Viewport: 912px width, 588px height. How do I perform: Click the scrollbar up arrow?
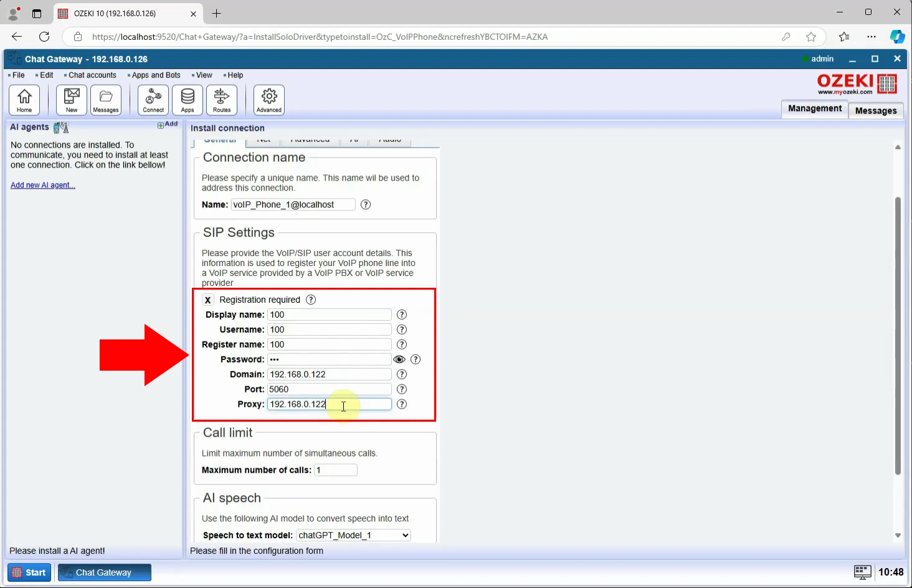[898, 147]
